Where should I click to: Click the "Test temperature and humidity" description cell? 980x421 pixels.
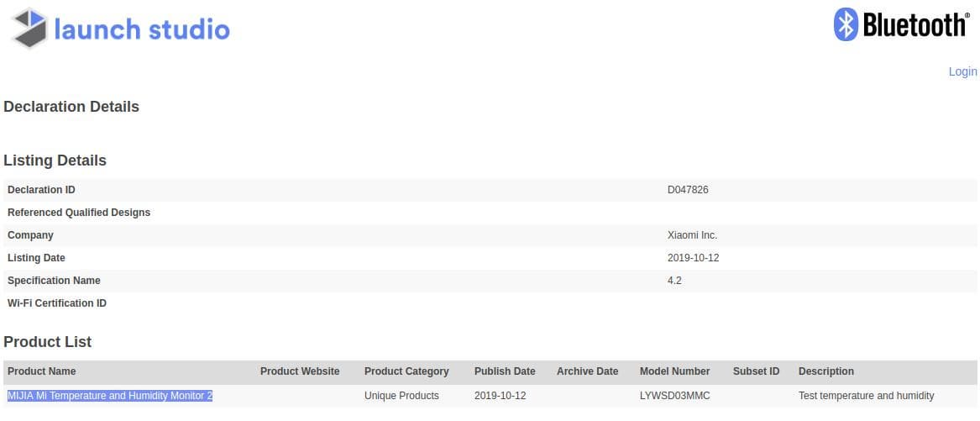[866, 396]
